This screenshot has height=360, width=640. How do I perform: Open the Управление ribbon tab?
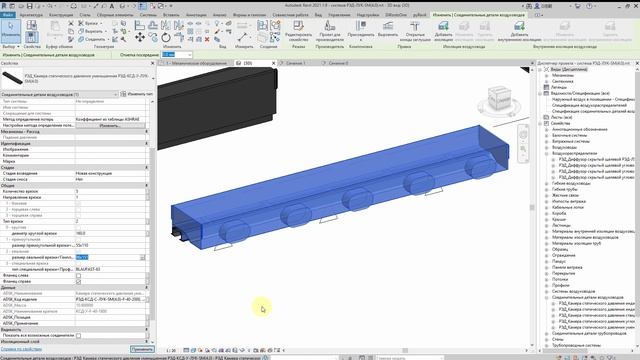pos(339,15)
